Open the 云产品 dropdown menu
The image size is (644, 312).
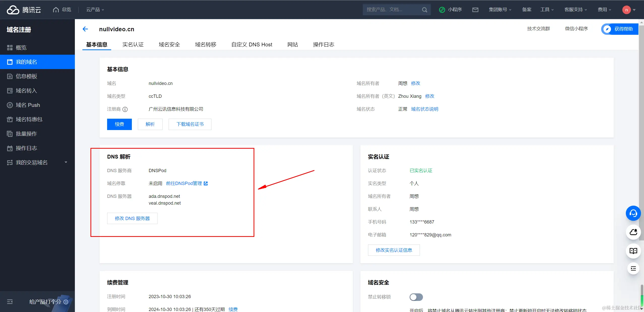(95, 10)
